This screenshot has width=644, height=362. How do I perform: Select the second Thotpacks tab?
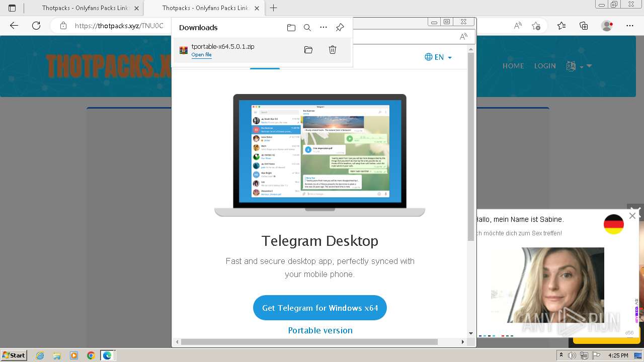pyautogui.click(x=205, y=8)
